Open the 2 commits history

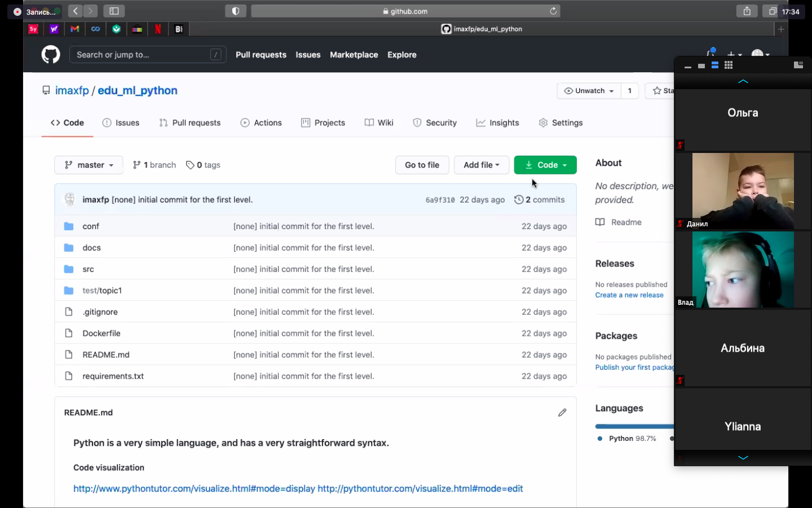(540, 200)
